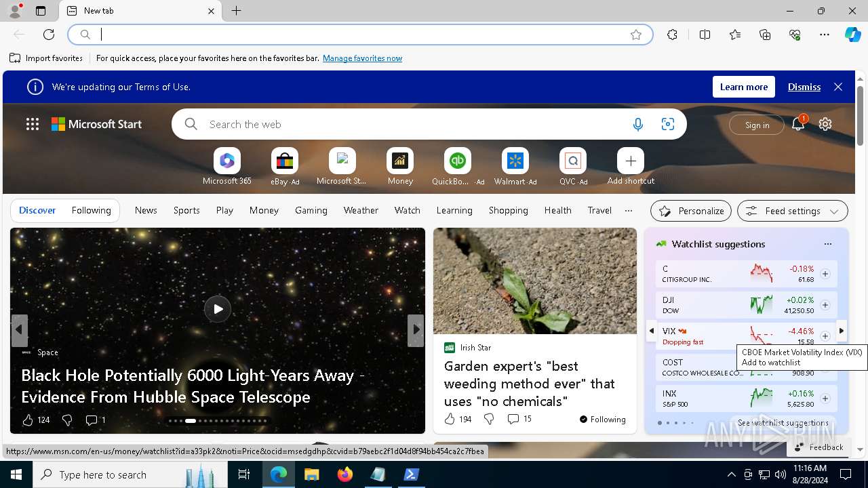Click Import favorites button
The height and width of the screenshot is (488, 868).
tap(46, 58)
